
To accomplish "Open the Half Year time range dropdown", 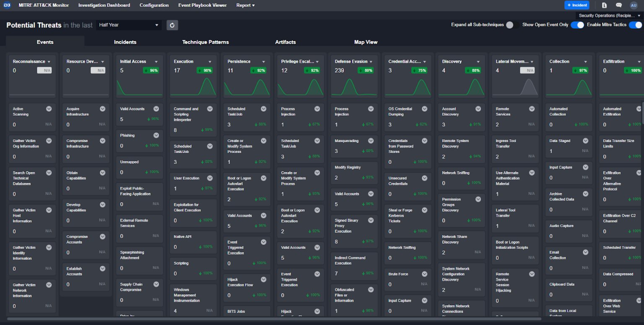I will 128,25.
